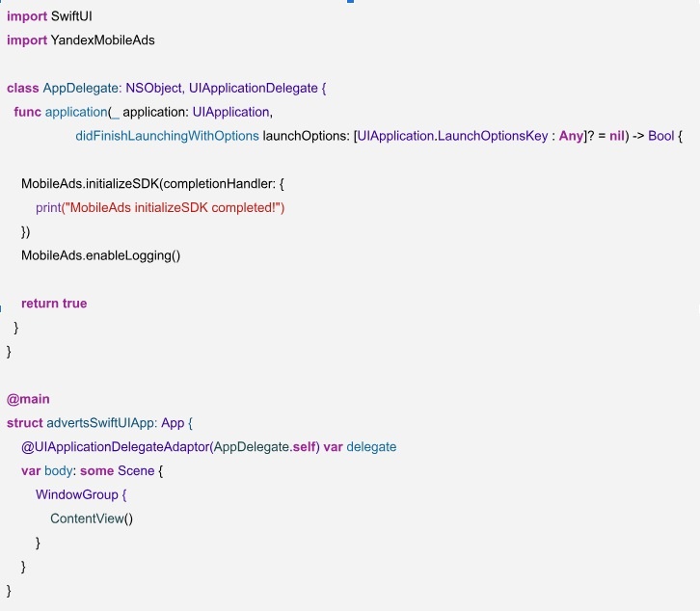The height and width of the screenshot is (611, 700).
Task: Click the UIApplication.LaunchOptionsKey type
Action: (452, 136)
